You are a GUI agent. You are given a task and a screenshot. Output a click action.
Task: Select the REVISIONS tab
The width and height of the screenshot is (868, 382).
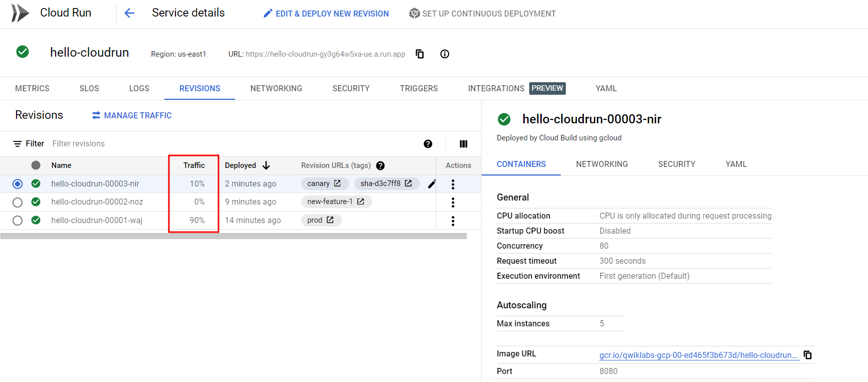[200, 88]
